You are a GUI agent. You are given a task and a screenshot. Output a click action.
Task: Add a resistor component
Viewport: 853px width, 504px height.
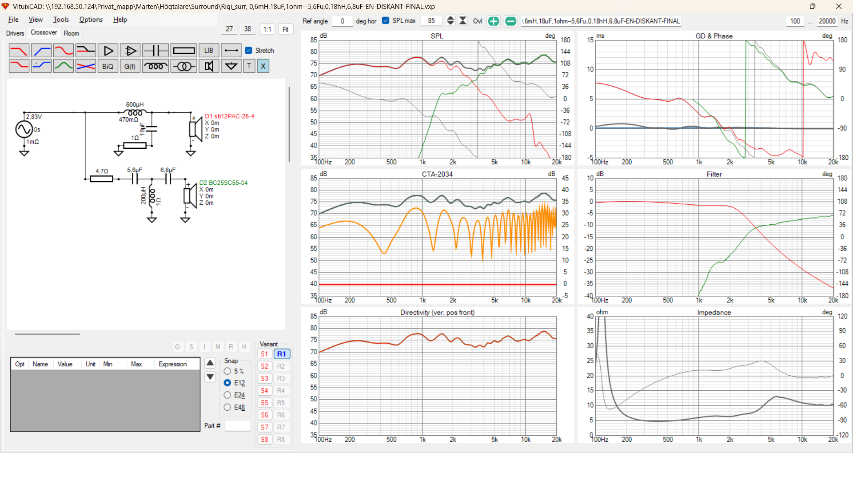[x=184, y=51]
